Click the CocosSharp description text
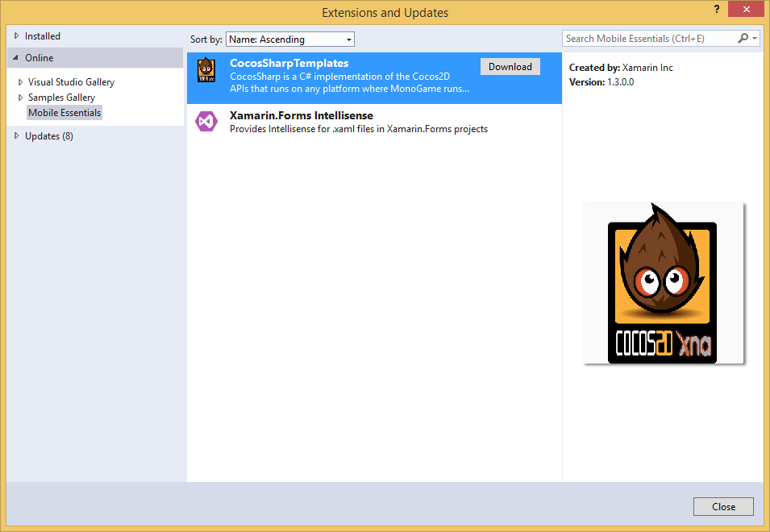This screenshot has width=770, height=532. point(349,82)
